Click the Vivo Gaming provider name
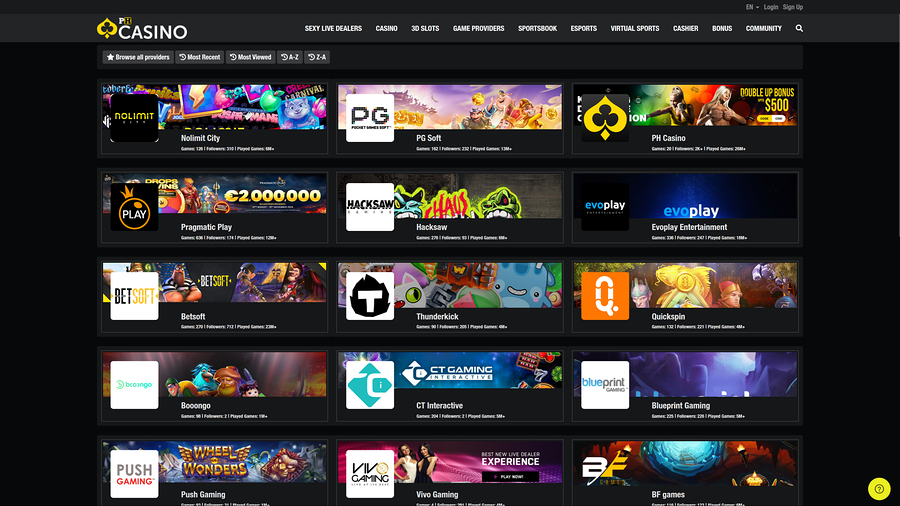This screenshot has width=900, height=506. point(437,494)
